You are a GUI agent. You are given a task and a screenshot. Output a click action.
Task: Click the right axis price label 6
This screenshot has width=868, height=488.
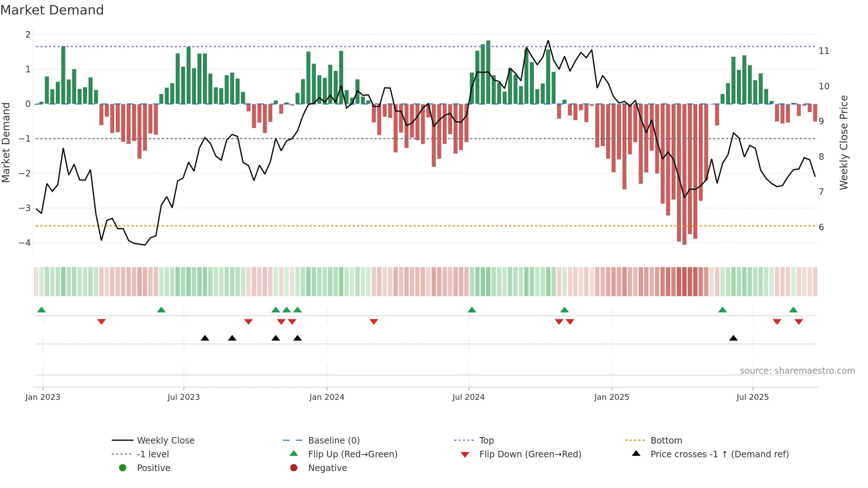(821, 227)
